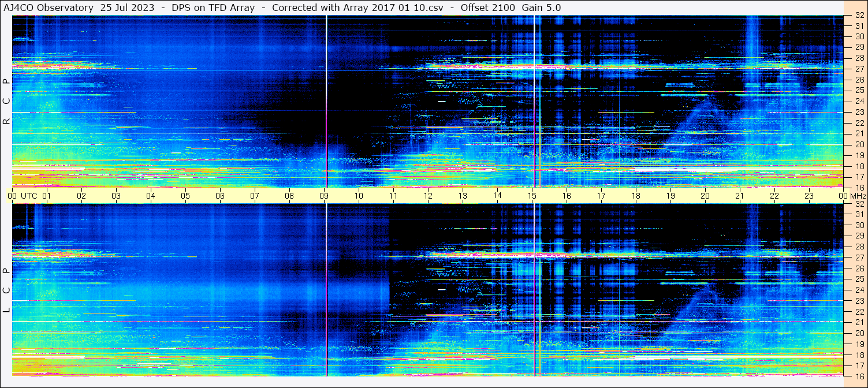Image resolution: width=868 pixels, height=388 pixels.
Task: Click the 19 hour label on time axis
Action: click(x=670, y=196)
